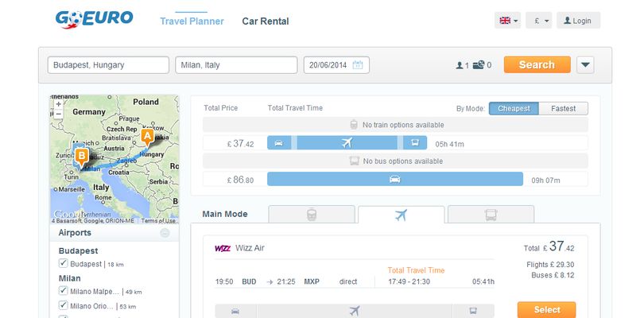Uncheck the Budapest airport checkbox
Image resolution: width=644 pixels, height=318 pixels.
(x=64, y=263)
